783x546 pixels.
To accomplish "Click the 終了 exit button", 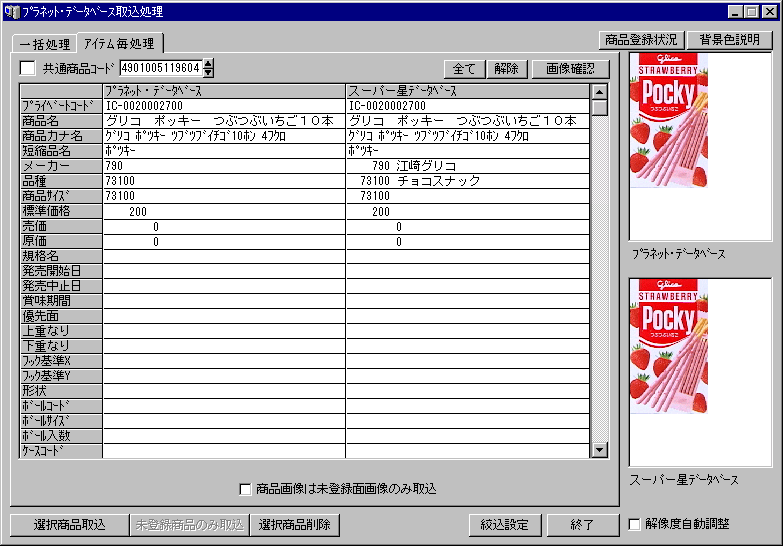I will [582, 525].
